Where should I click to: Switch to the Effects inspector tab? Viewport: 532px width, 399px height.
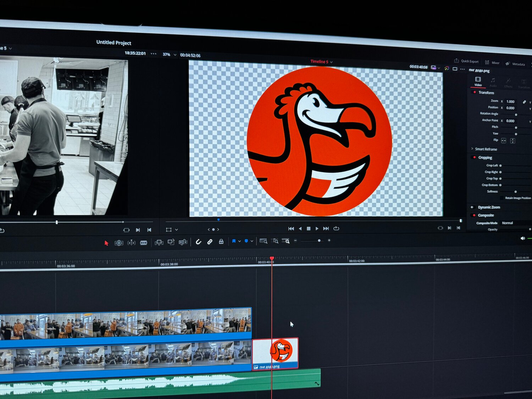click(508, 84)
